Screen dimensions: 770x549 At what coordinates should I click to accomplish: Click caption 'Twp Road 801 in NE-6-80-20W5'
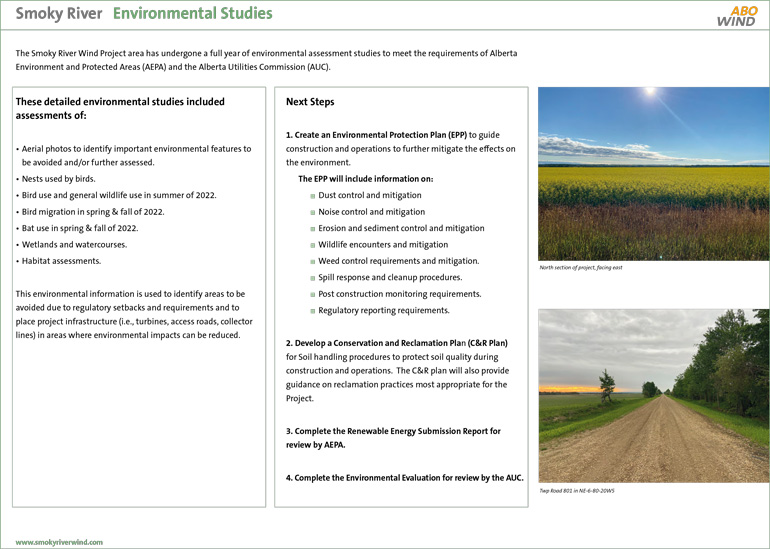tap(577, 491)
